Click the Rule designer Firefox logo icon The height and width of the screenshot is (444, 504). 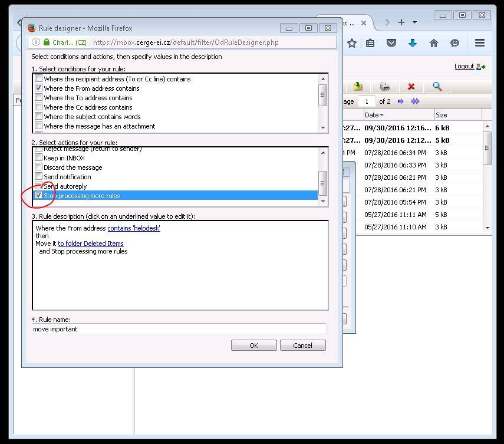coord(31,28)
